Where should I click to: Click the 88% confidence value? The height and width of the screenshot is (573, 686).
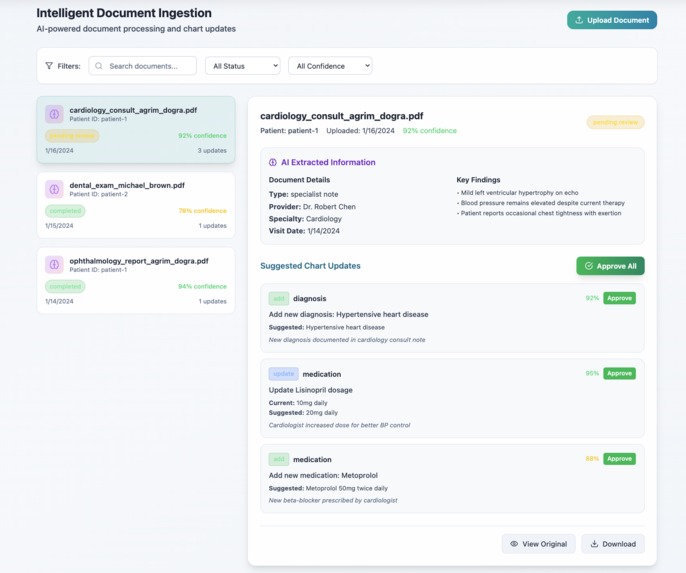592,458
